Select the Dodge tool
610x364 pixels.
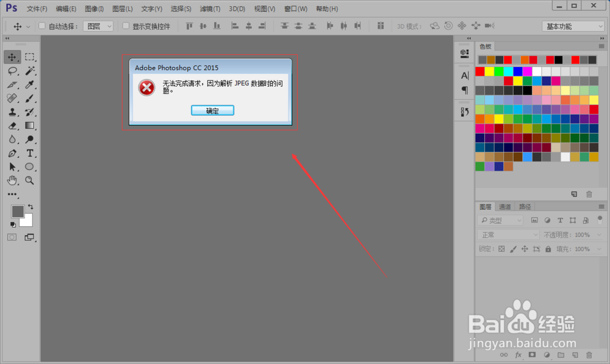click(x=29, y=139)
